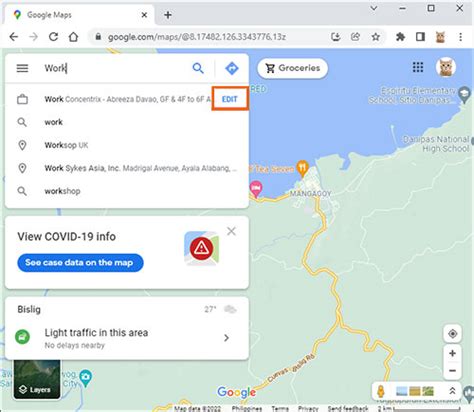This screenshot has width=474, height=412.
Task: Click the pin icon beside Sykes Asia
Action: [x=22, y=168]
